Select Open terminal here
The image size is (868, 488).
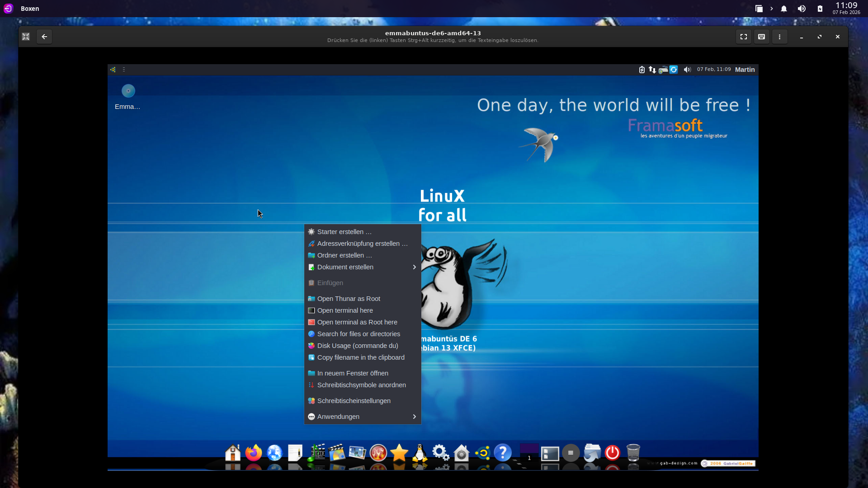pyautogui.click(x=345, y=310)
